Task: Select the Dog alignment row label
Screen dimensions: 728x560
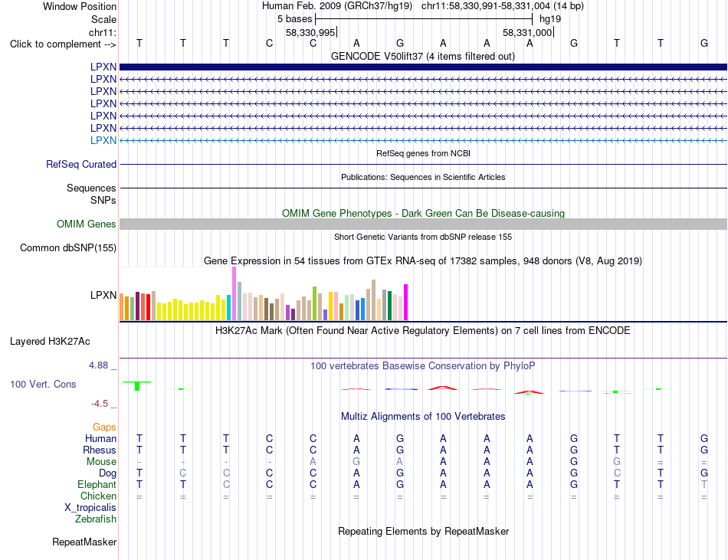Action: (108, 473)
